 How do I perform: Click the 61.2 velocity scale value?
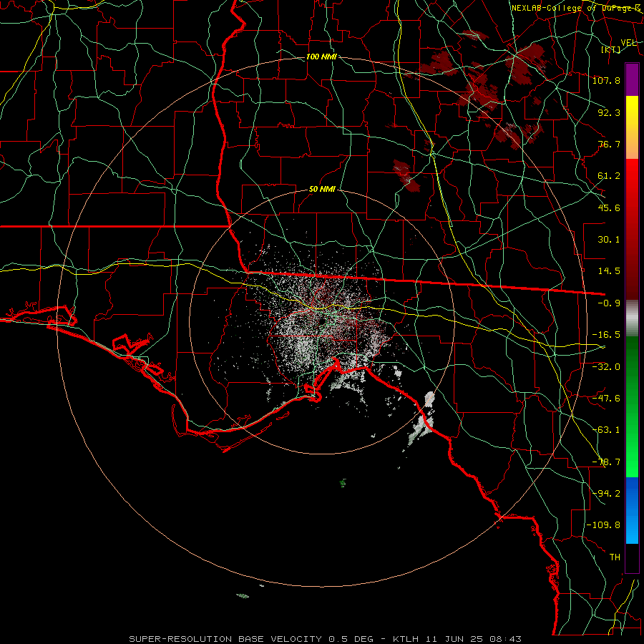[609, 176]
